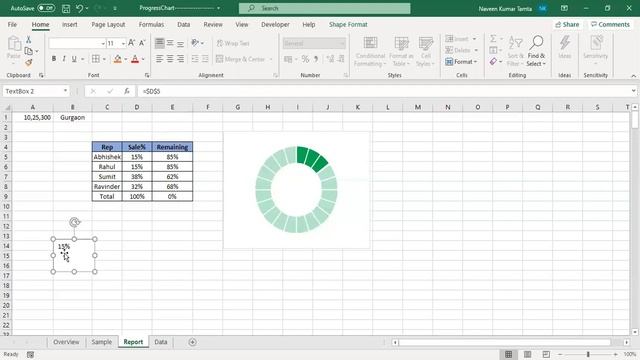This screenshot has height=360, width=640.
Task: Toggle Underline formatting
Action: pyautogui.click(x=74, y=59)
